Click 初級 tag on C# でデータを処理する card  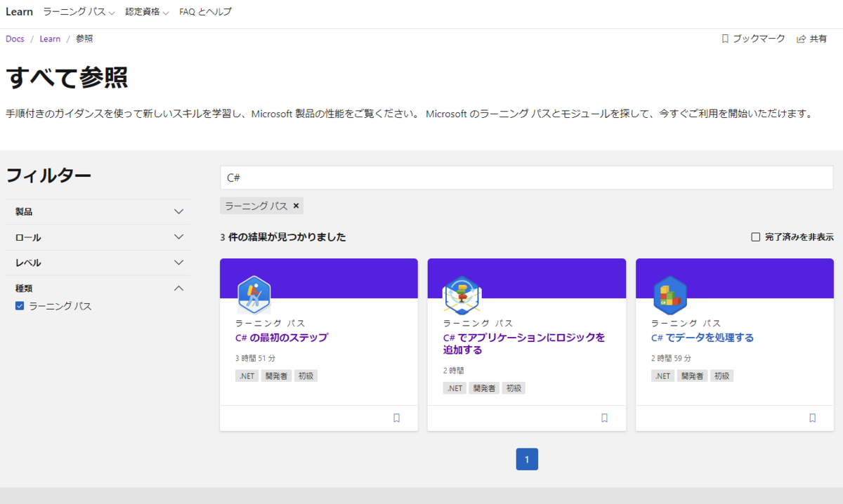pyautogui.click(x=721, y=376)
